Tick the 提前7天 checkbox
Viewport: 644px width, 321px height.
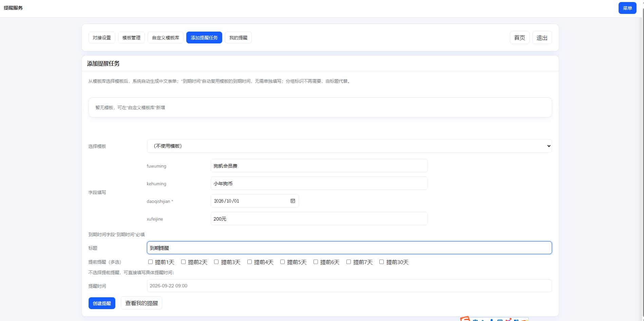[x=348, y=262]
